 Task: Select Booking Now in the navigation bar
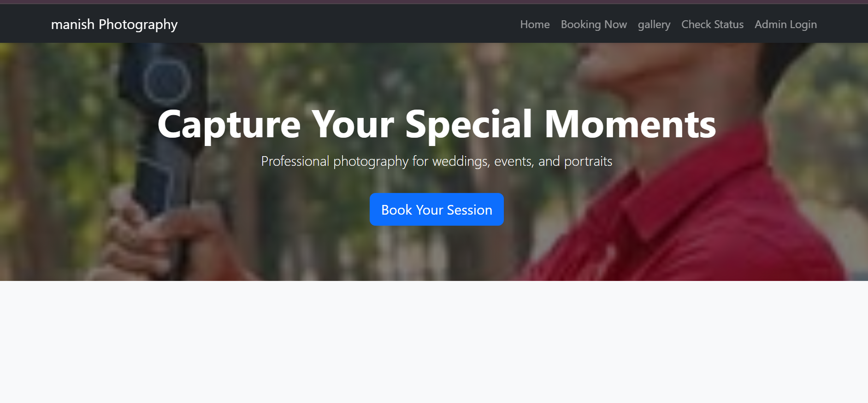click(x=594, y=24)
